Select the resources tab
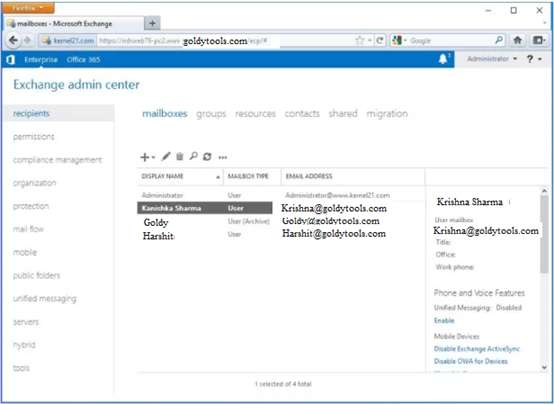Image resolution: width=554 pixels, height=404 pixels. click(255, 113)
